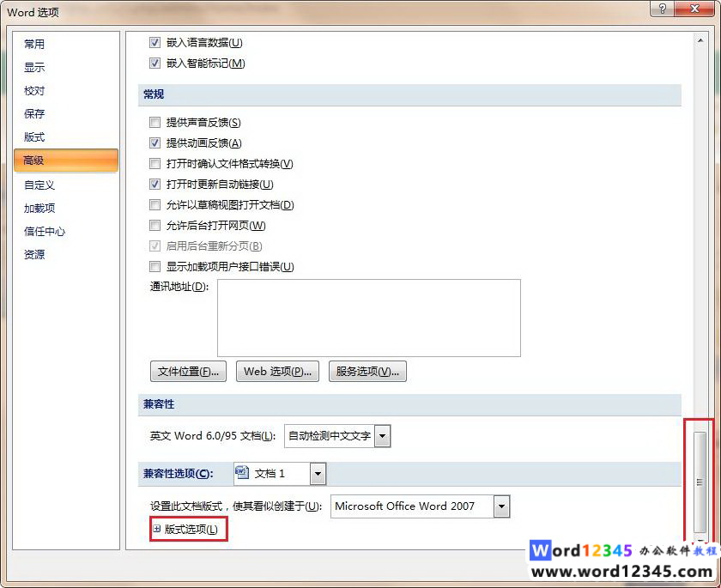Tick 显示加载项用户接口错误 checkbox
This screenshot has height=588, width=721.
pyautogui.click(x=155, y=267)
